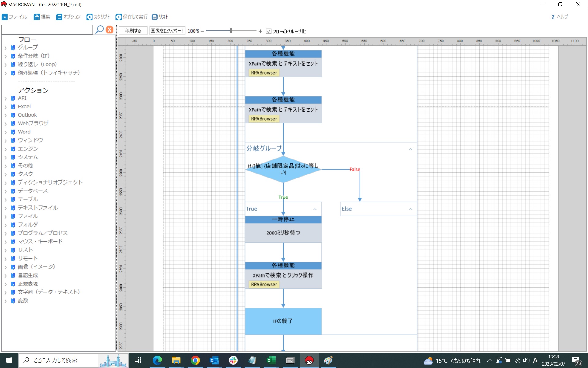Drag the zoom level slider
The height and width of the screenshot is (368, 588).
[232, 31]
